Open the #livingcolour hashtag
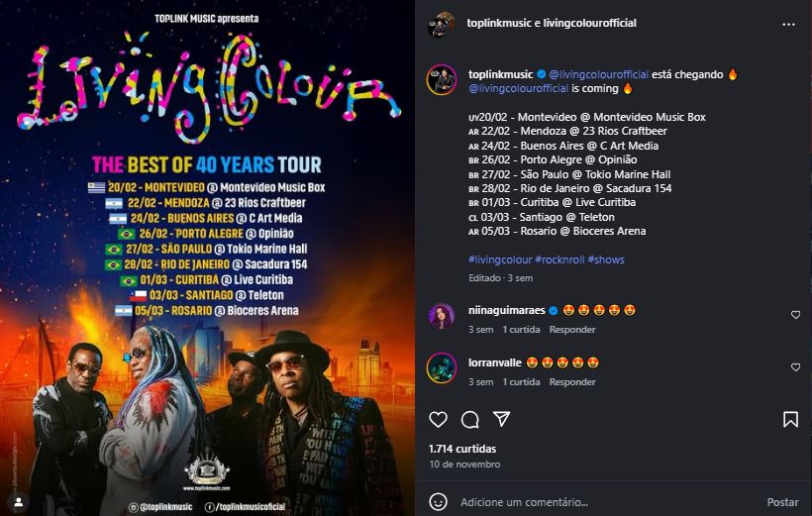The image size is (812, 516). click(500, 259)
